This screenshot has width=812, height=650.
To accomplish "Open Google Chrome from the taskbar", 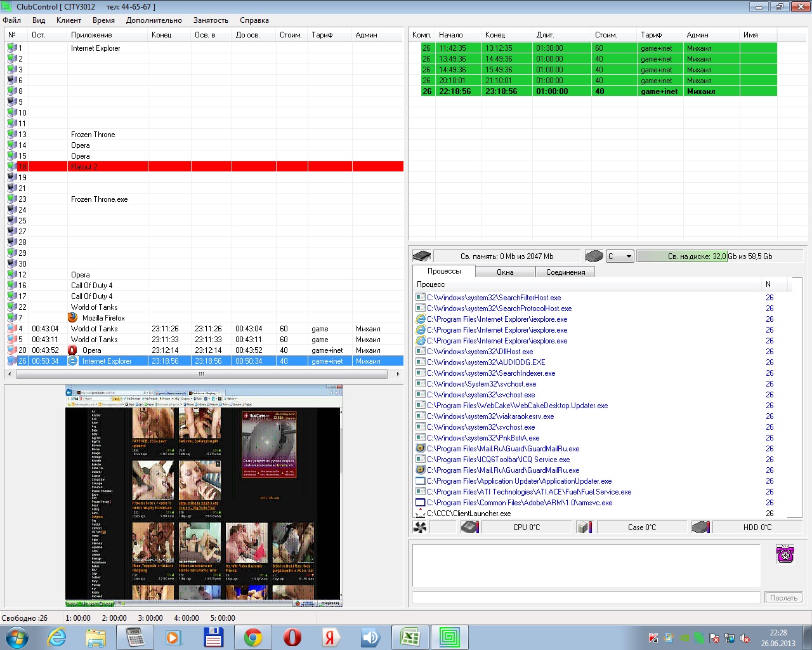I will pyautogui.click(x=252, y=637).
